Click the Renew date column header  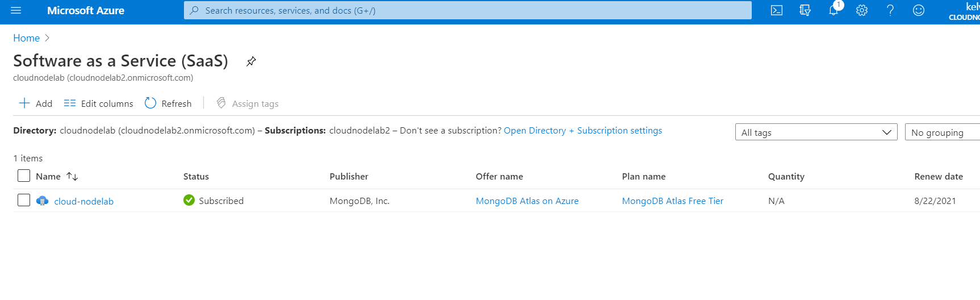pos(938,176)
